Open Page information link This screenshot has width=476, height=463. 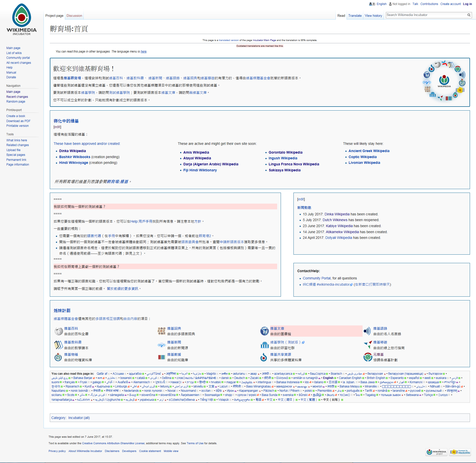click(18, 165)
